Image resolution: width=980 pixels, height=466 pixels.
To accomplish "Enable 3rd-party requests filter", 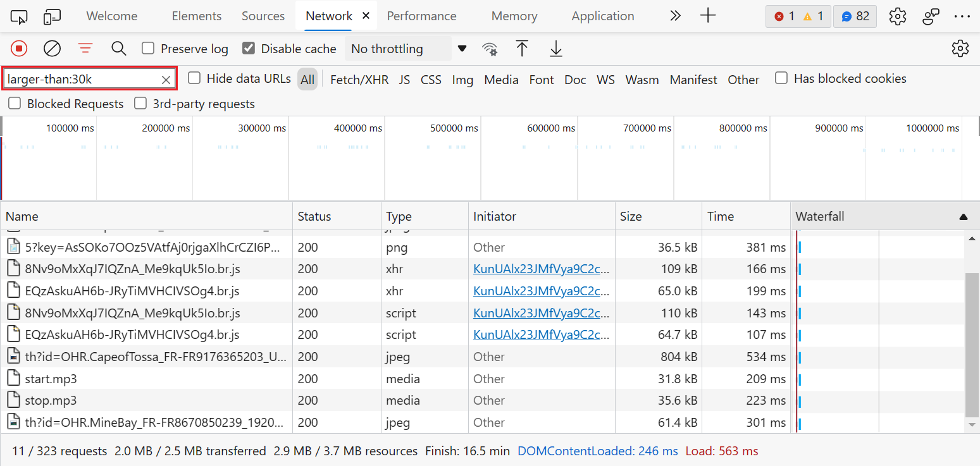I will pyautogui.click(x=140, y=103).
